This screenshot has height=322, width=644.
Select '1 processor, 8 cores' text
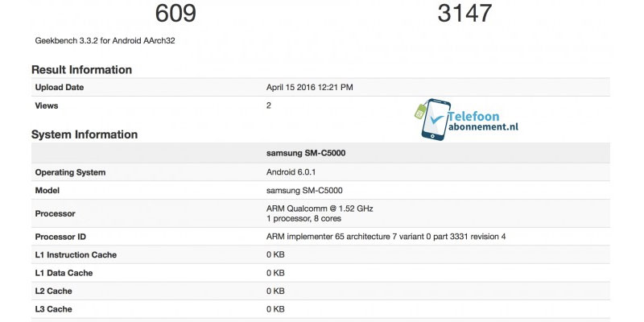(303, 218)
